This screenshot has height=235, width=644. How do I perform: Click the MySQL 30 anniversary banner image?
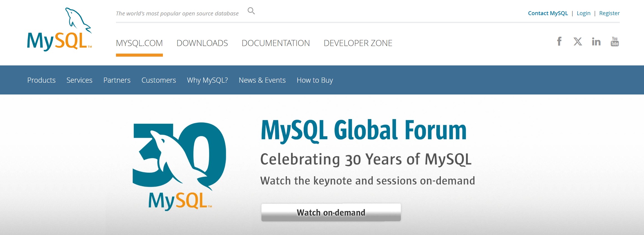pos(179,166)
